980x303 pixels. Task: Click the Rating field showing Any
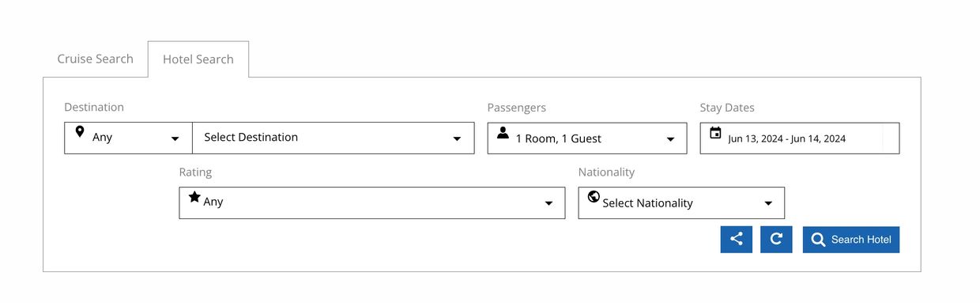(372, 203)
